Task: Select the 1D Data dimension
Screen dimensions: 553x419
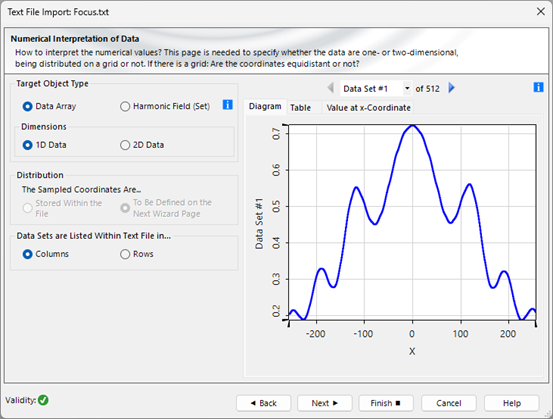Action: [x=44, y=145]
